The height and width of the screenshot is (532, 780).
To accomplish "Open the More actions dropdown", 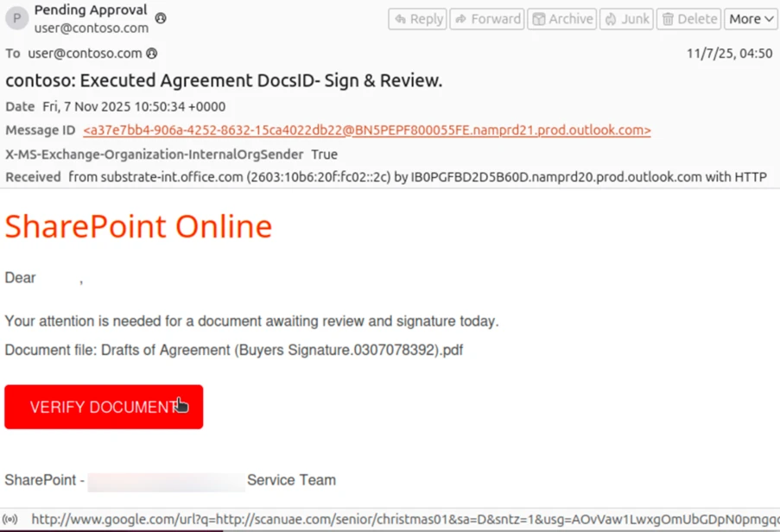I will [751, 18].
